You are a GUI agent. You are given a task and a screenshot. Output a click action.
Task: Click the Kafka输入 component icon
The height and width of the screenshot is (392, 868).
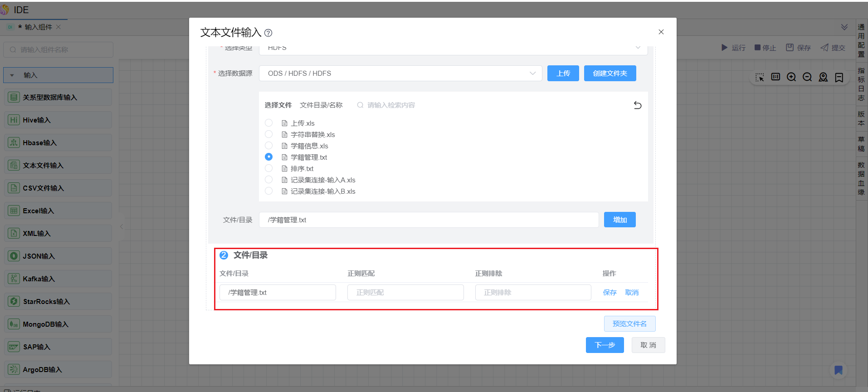point(14,279)
